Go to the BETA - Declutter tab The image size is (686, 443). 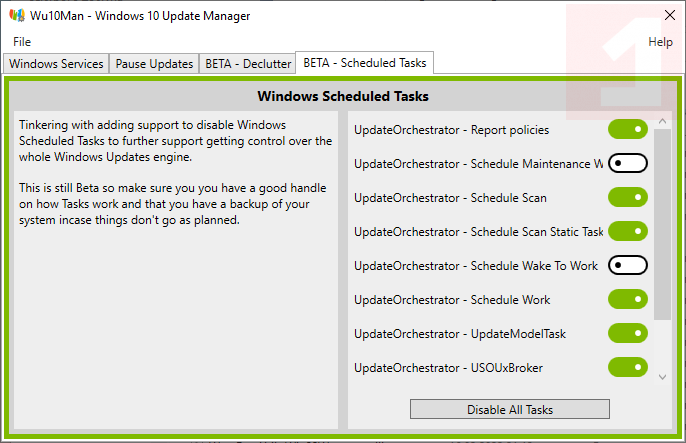click(248, 64)
